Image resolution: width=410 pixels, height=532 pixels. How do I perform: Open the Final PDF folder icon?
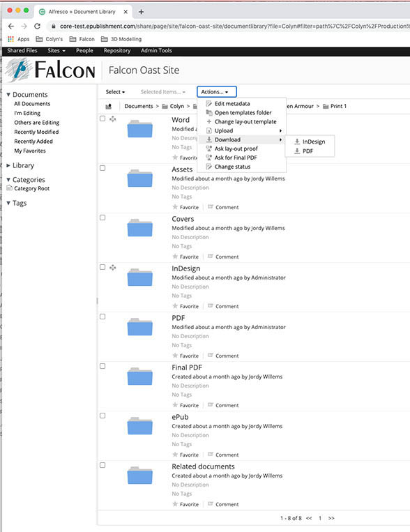(140, 377)
